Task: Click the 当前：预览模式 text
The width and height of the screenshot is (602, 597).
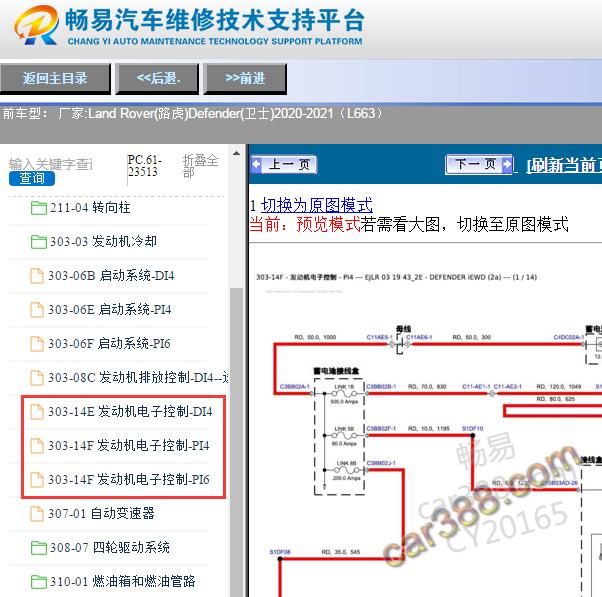Action: 305,224
